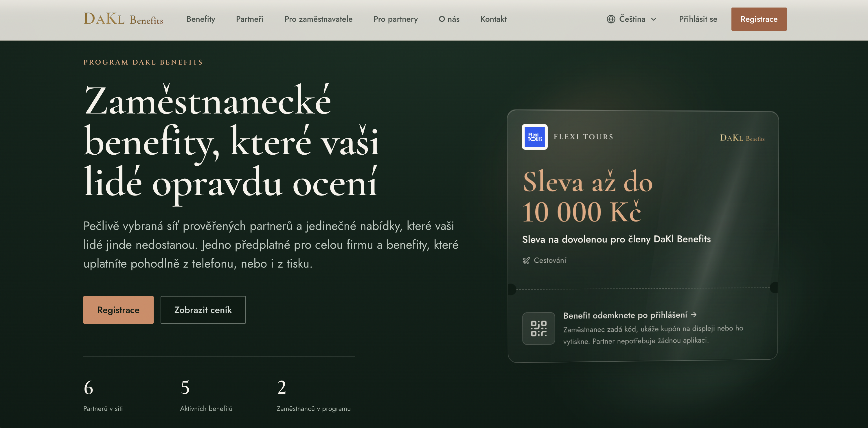Click the Čeština language label

[x=632, y=19]
